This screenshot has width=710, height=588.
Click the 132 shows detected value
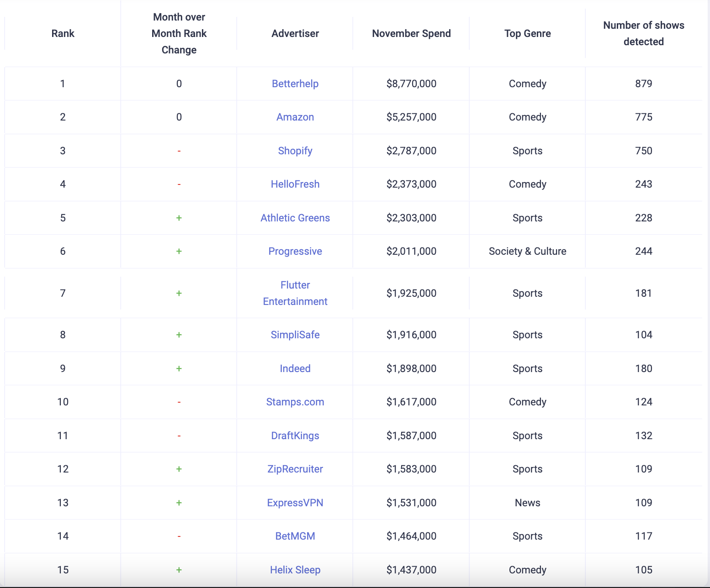coord(644,436)
